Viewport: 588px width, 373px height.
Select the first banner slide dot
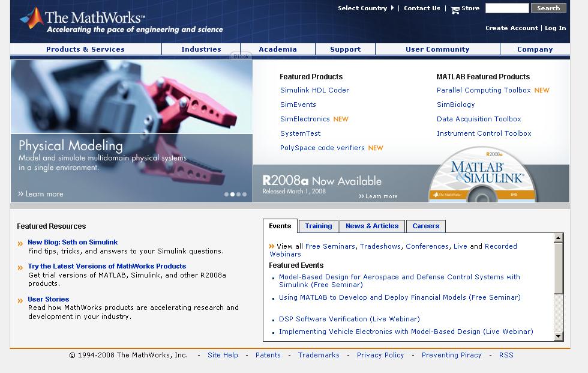coord(227,195)
